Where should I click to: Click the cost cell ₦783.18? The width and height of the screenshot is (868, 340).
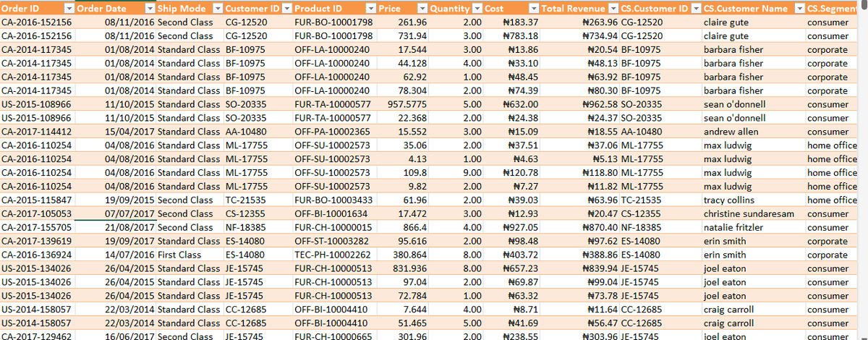click(512, 36)
